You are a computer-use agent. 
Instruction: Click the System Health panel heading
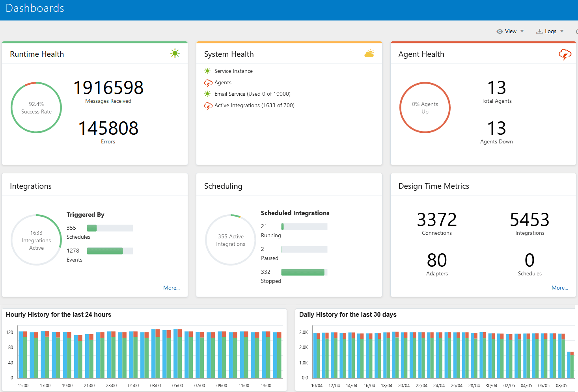point(229,54)
